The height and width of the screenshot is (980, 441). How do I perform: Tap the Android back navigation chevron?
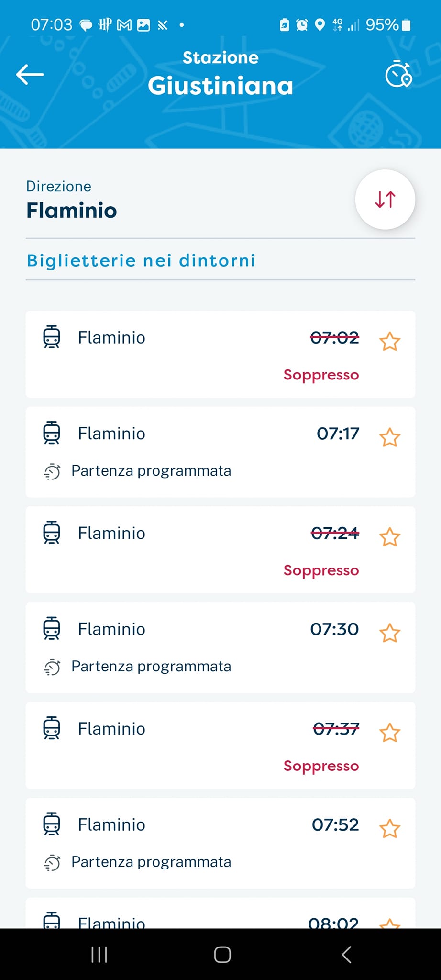tap(346, 955)
